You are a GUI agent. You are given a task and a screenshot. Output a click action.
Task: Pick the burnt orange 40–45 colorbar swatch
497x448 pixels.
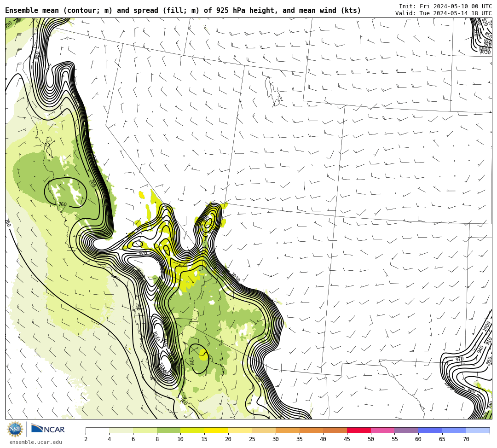[x=335, y=430]
